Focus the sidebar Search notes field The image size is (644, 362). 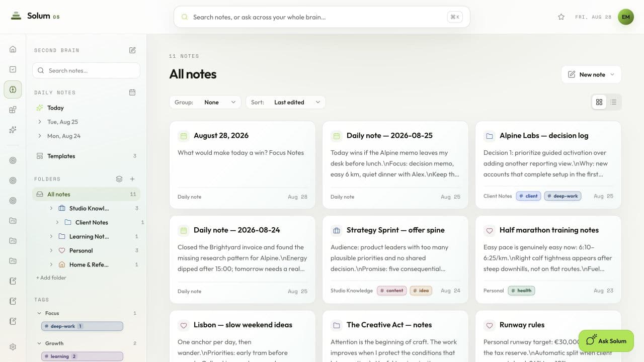coord(86,70)
